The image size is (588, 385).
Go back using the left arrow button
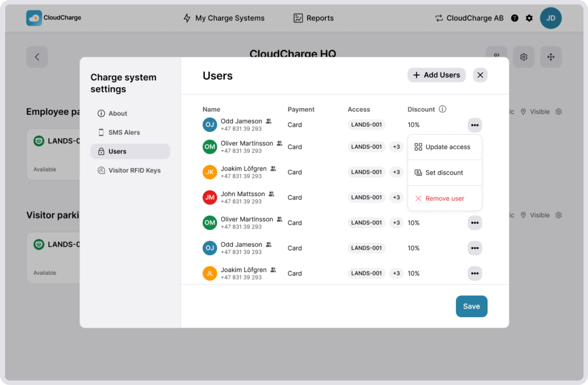[37, 57]
